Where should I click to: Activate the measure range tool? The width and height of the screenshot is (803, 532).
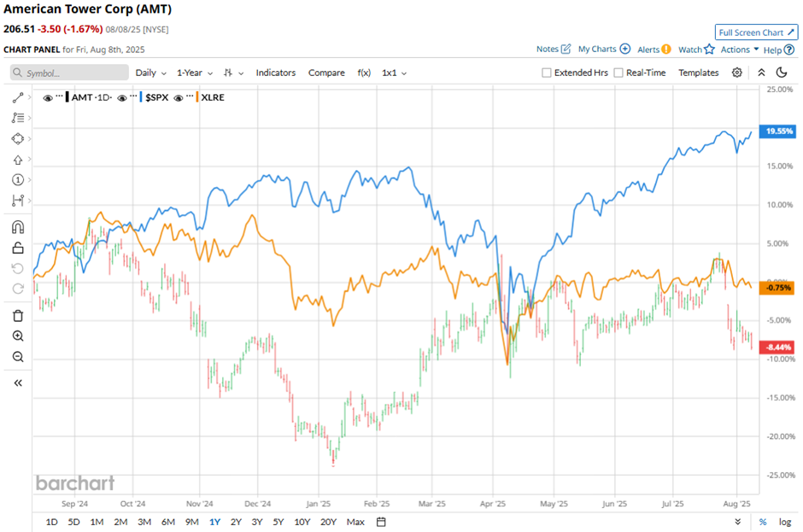point(18,200)
